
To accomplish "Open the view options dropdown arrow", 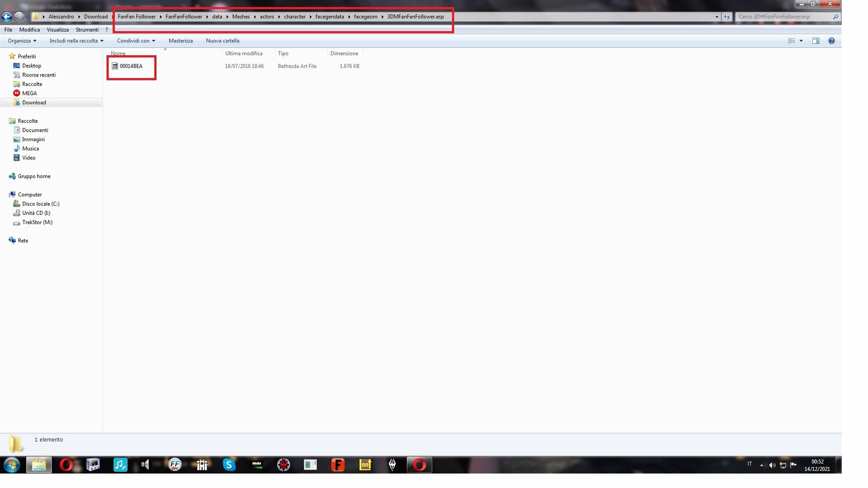I will [x=801, y=41].
